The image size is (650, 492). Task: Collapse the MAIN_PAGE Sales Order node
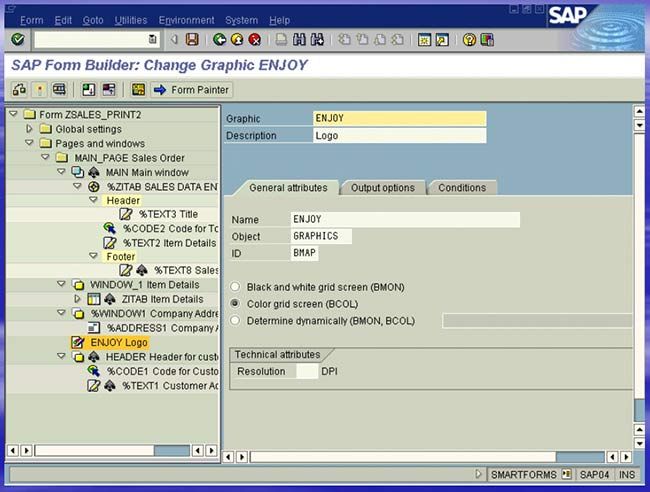(x=45, y=157)
